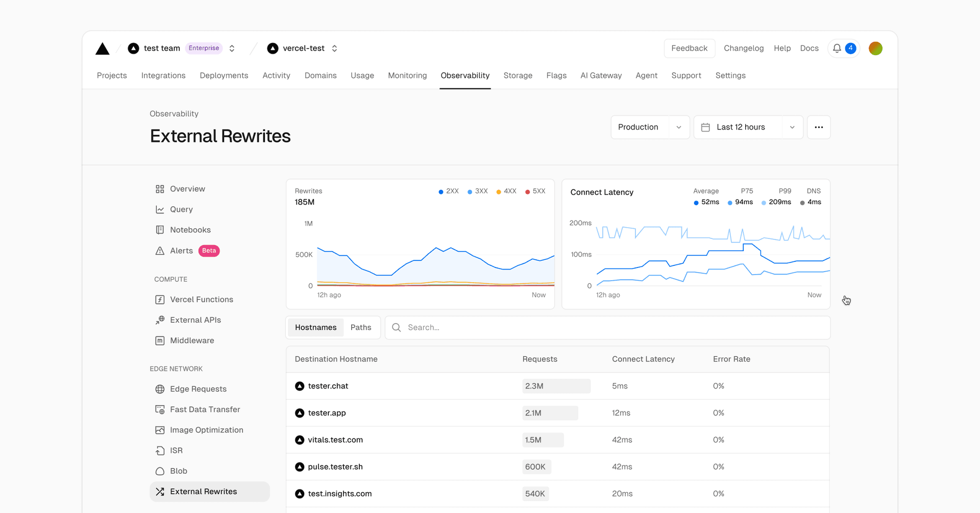
Task: Click the Edge Requests globe icon
Action: click(160, 389)
